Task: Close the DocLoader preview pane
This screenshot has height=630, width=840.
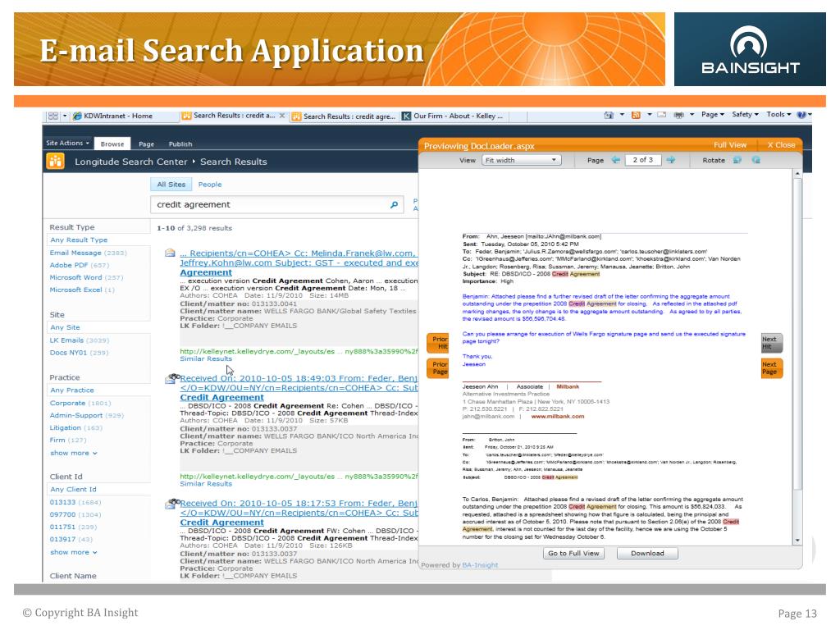Action: [x=781, y=145]
